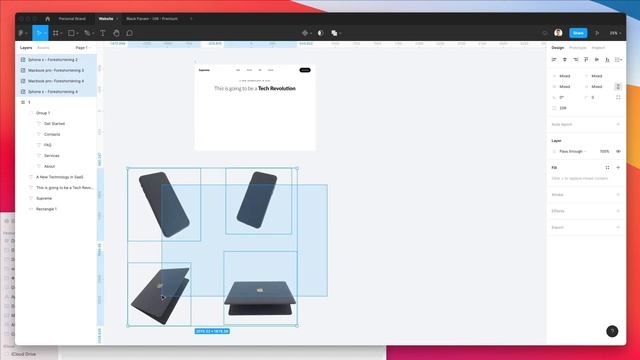Switch to the Black Panem file tab
640x360 pixels.
point(152,19)
